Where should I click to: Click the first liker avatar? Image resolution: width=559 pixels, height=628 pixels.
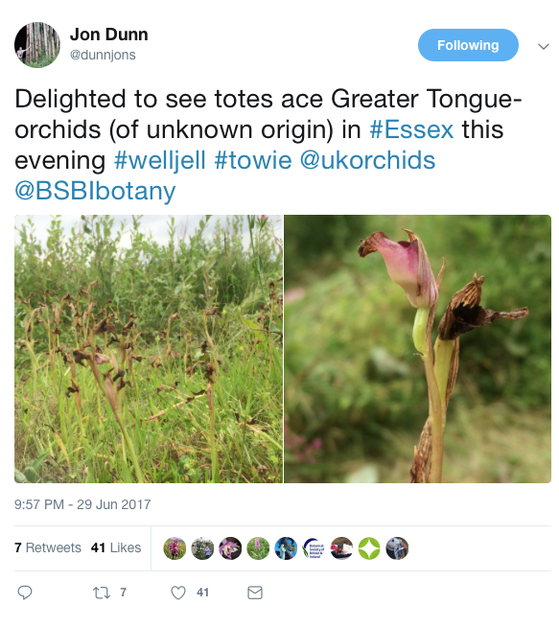click(x=175, y=548)
